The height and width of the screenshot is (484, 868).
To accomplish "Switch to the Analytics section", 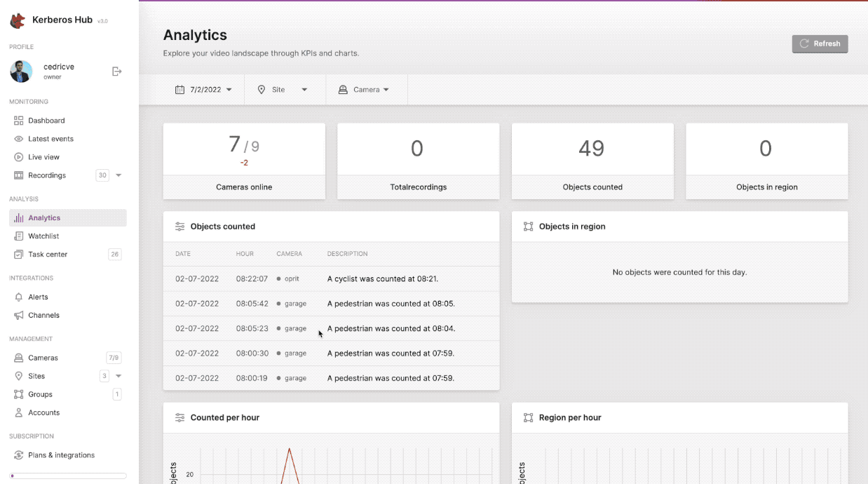I will (44, 217).
